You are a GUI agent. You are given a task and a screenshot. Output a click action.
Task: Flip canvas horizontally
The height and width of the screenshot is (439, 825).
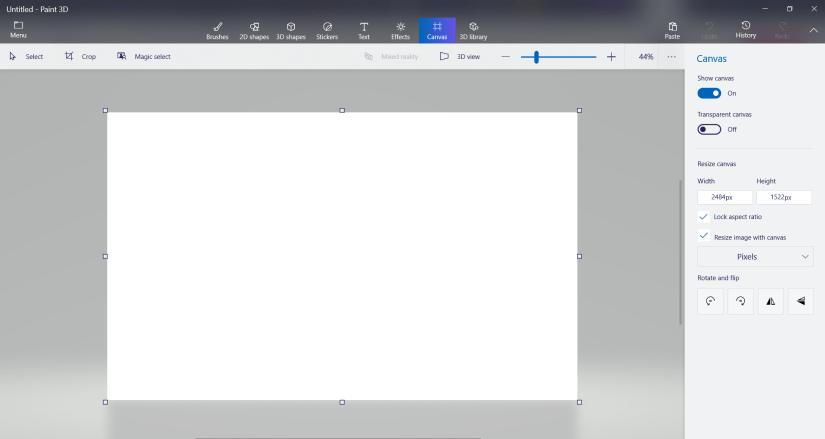770,301
